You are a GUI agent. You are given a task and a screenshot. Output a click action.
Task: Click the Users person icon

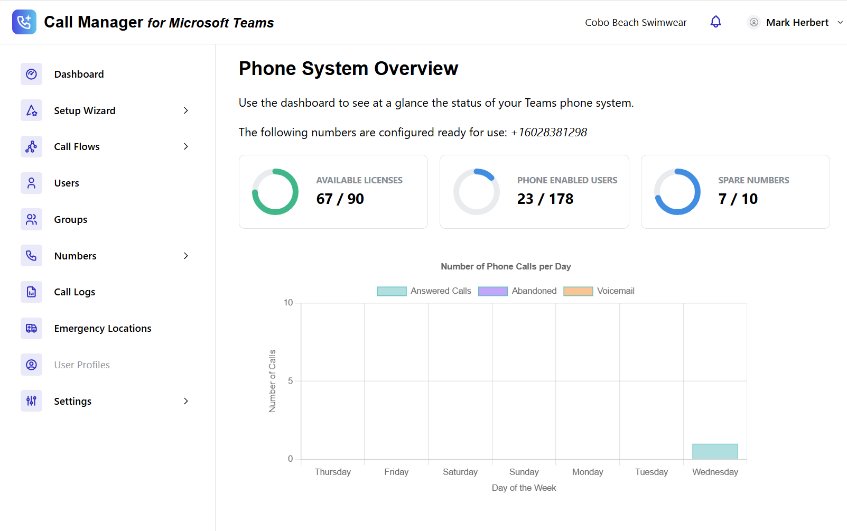click(x=31, y=183)
